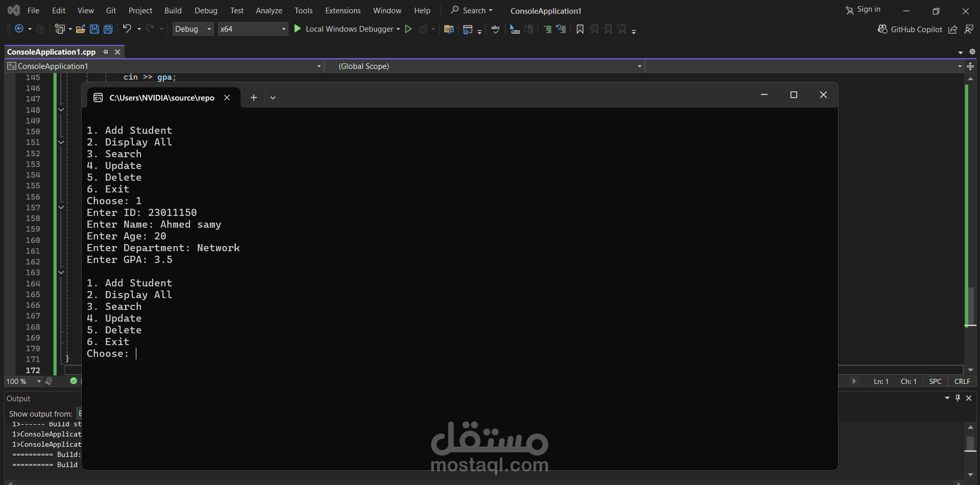Click the console tab's terminal icon

click(98, 98)
